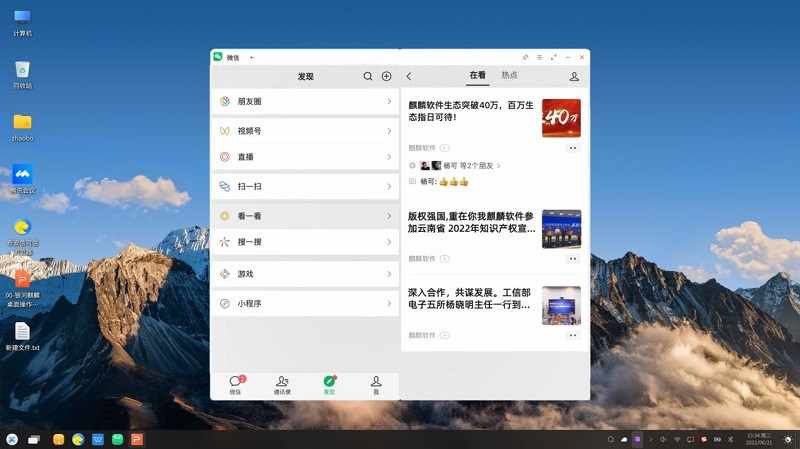
Task: Select the 在看 tab
Action: point(477,75)
